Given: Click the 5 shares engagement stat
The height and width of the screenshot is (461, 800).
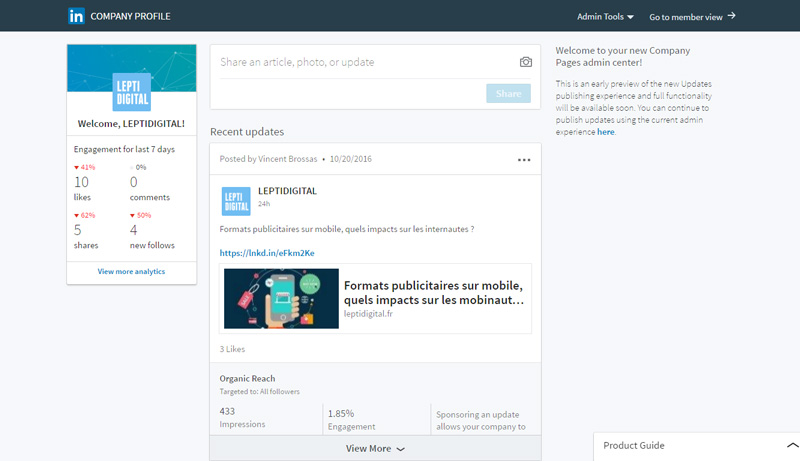Looking at the screenshot, I should pos(86,237).
